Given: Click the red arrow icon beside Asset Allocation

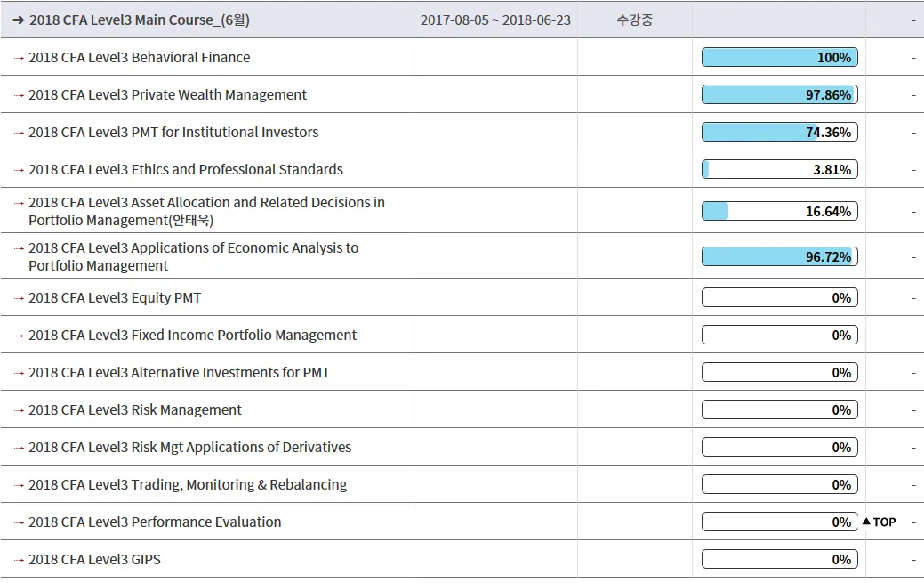Looking at the screenshot, I should tap(19, 203).
